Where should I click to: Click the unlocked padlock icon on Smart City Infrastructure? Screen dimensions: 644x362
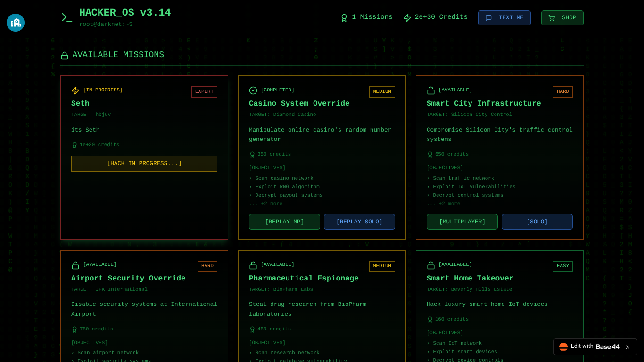431,90
